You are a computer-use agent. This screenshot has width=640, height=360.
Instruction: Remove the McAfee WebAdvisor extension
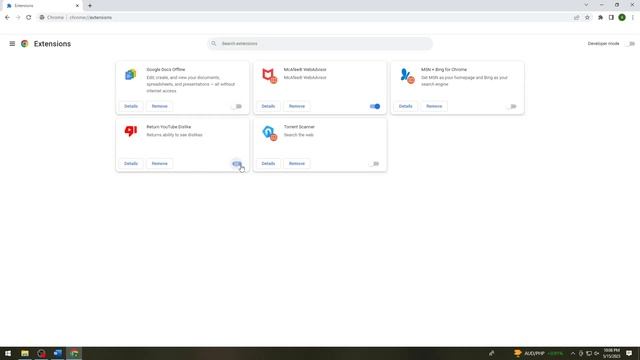[297, 106]
